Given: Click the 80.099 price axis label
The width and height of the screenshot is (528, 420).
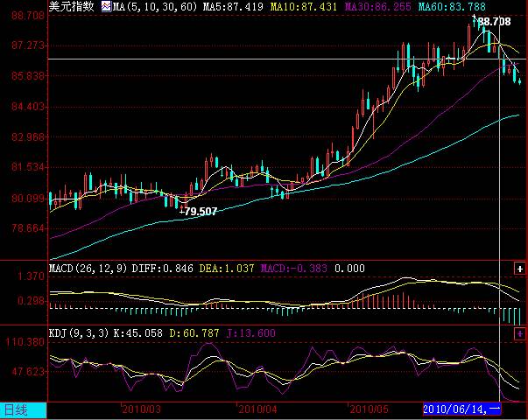Looking at the screenshot, I should 28,198.
